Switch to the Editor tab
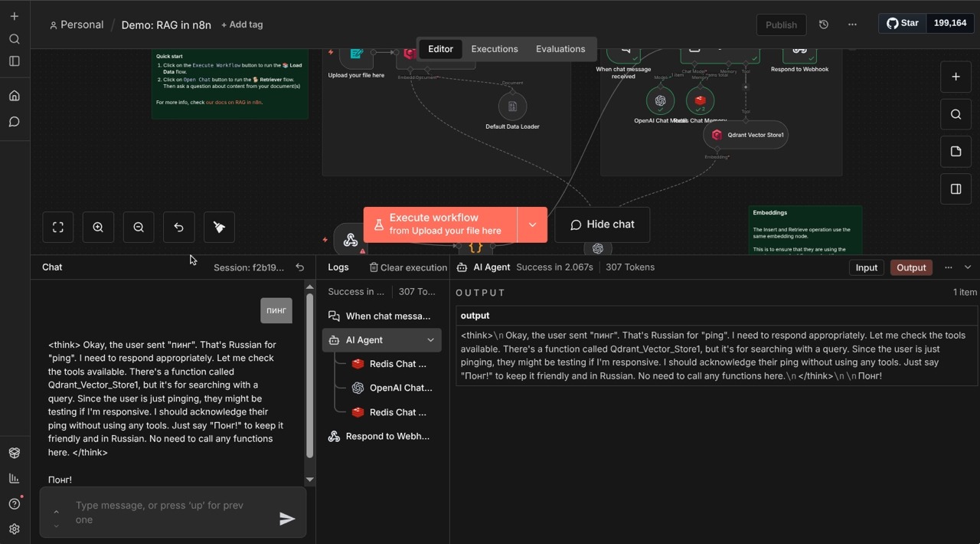Screen dimensions: 980x544 440,49
